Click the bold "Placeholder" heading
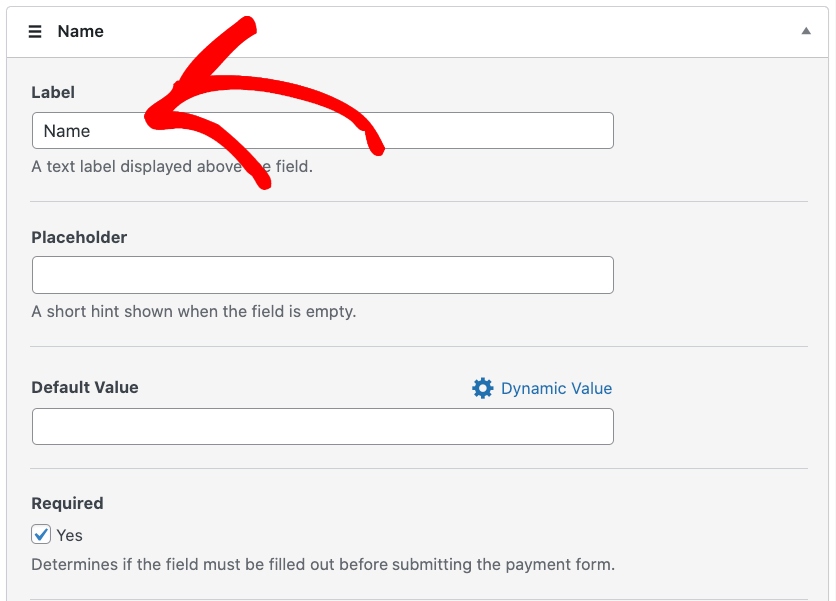836x601 pixels. (79, 237)
